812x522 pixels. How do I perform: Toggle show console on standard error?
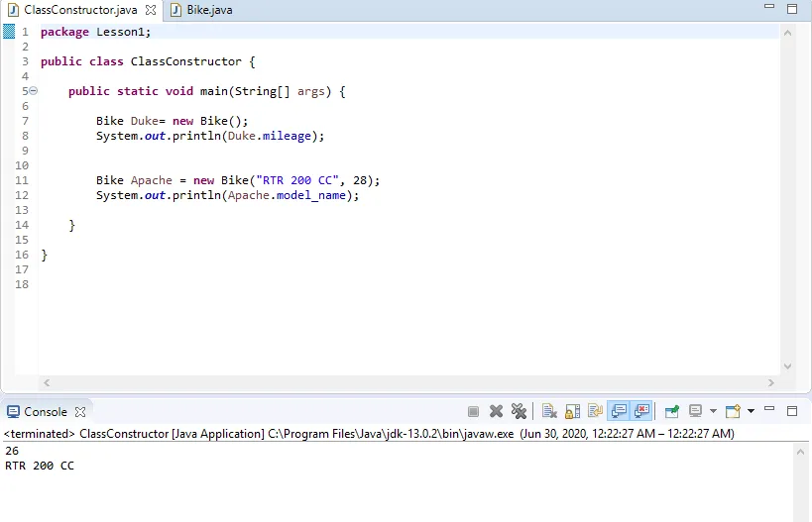coord(641,411)
